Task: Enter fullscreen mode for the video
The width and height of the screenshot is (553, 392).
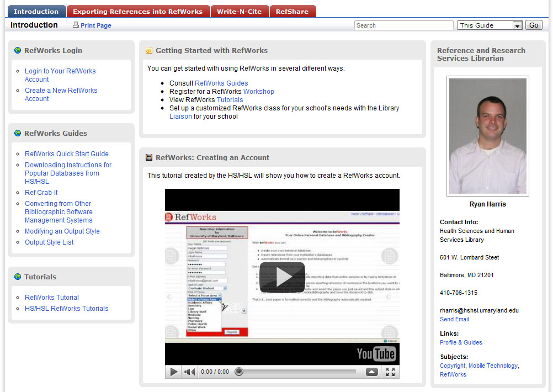Action: [x=390, y=372]
